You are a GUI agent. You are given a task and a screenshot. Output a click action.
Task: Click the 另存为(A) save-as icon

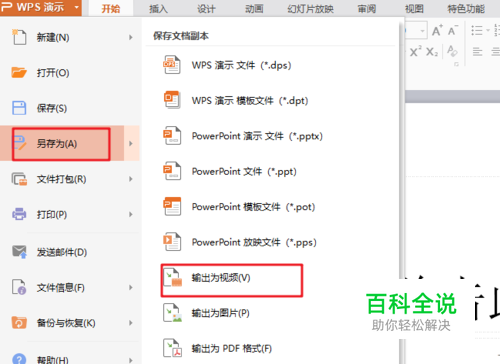(x=20, y=143)
